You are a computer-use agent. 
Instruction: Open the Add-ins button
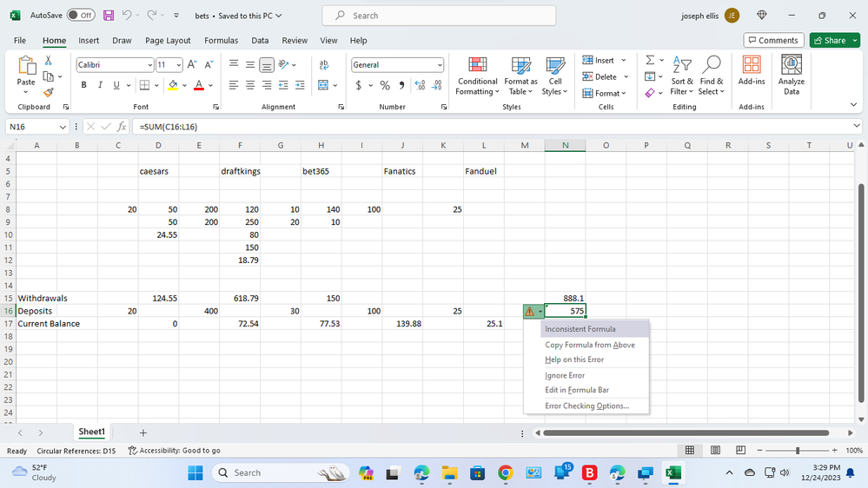point(752,71)
